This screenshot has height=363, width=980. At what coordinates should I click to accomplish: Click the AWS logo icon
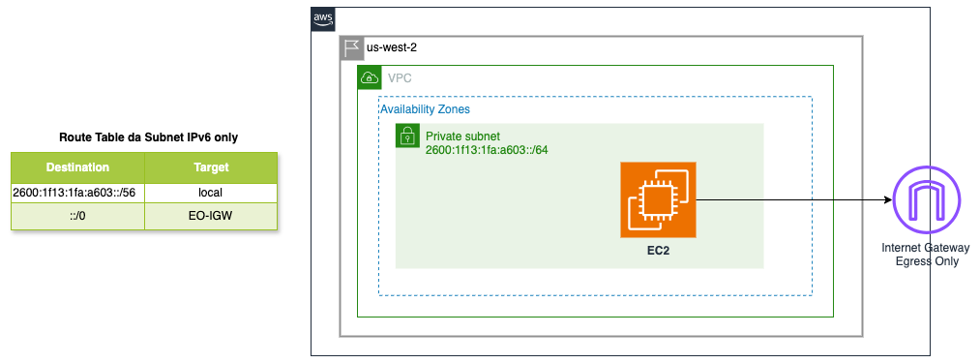(x=323, y=18)
